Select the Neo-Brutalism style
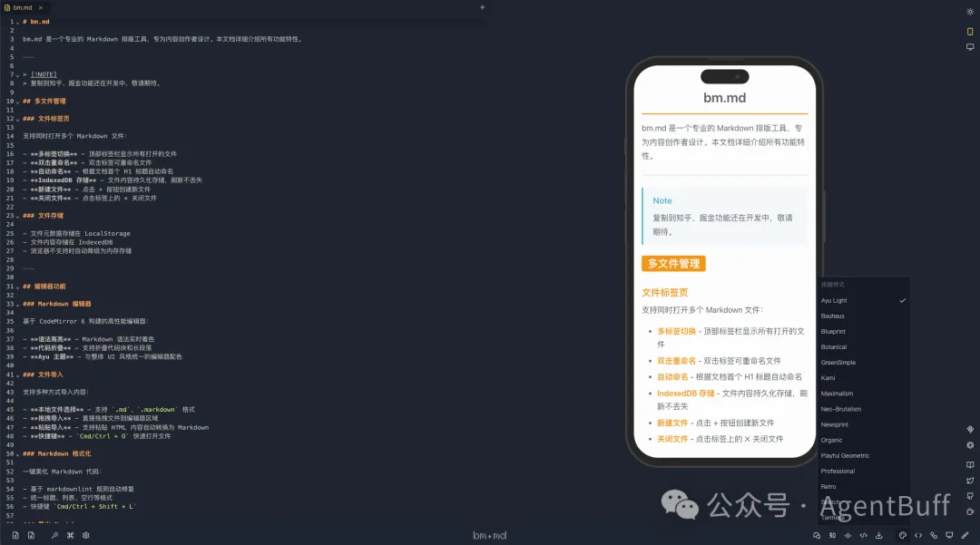This screenshot has height=545, width=980. [863, 409]
